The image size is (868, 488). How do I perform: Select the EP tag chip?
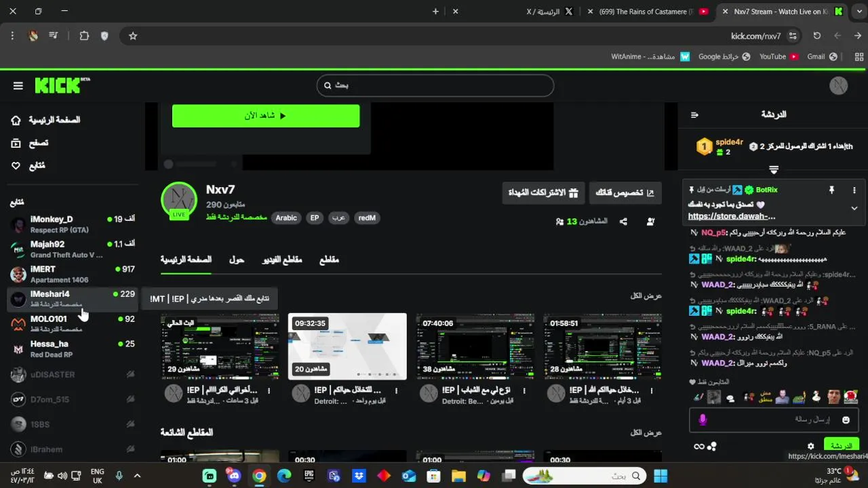[315, 218]
